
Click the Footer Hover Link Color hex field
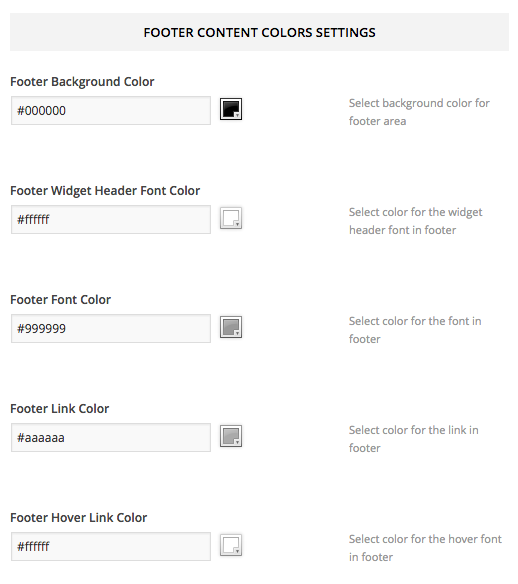111,546
